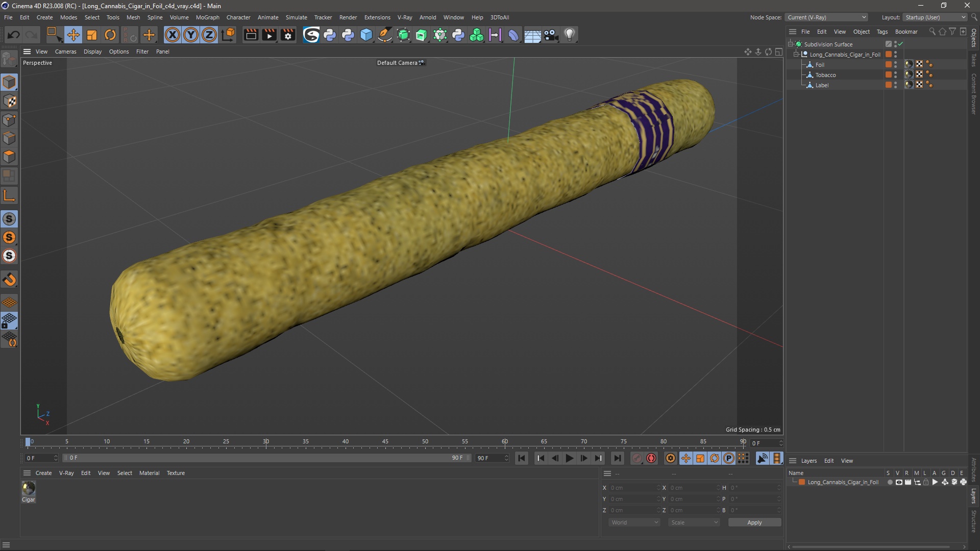The image size is (980, 551).
Task: Open the MoGraph menu
Action: (207, 17)
